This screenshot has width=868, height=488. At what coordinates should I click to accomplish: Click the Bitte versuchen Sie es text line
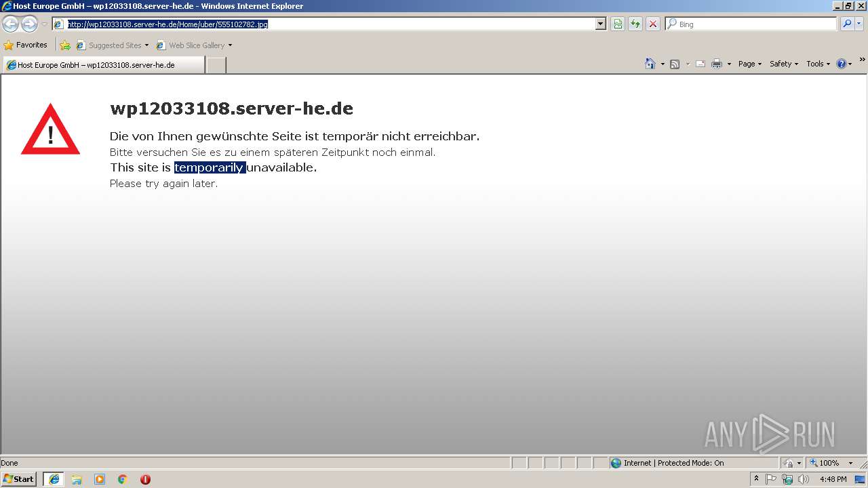(x=273, y=152)
